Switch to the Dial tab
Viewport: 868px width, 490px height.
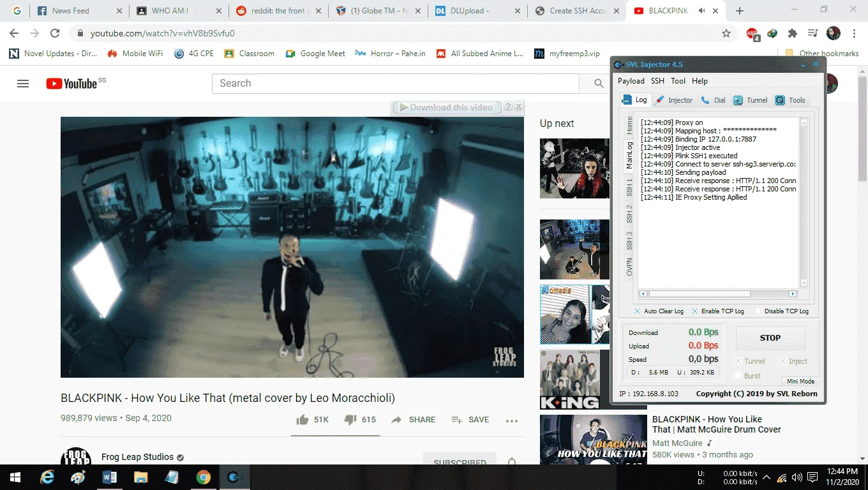pyautogui.click(x=714, y=100)
